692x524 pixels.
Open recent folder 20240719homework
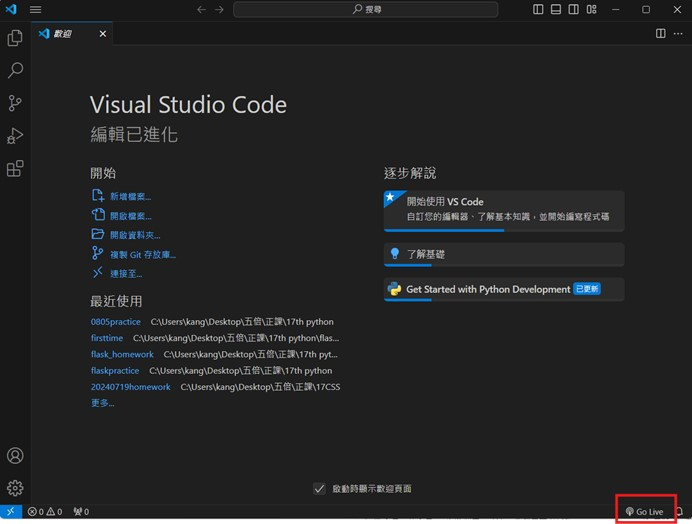click(131, 387)
